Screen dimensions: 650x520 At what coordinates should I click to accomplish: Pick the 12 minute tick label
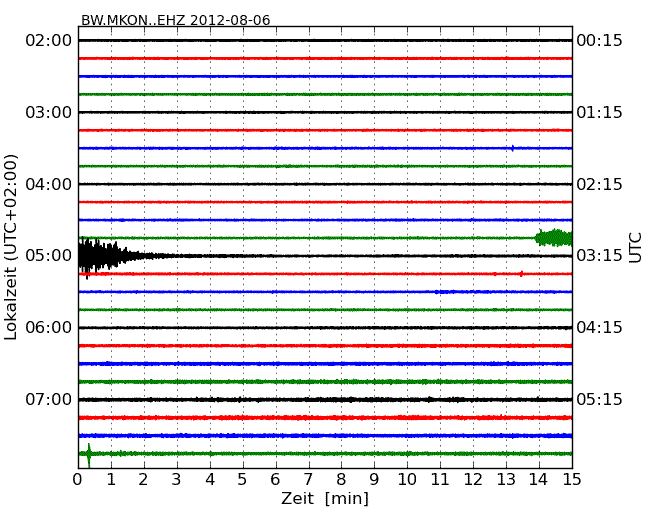point(473,480)
